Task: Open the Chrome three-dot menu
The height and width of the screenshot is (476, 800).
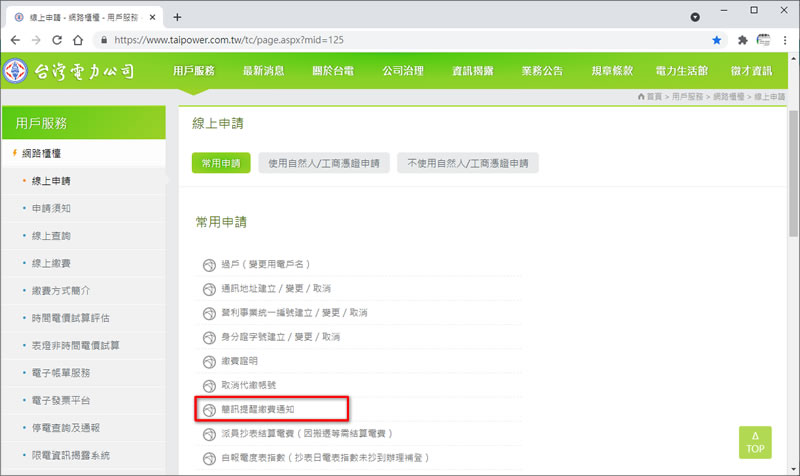Action: pos(787,40)
